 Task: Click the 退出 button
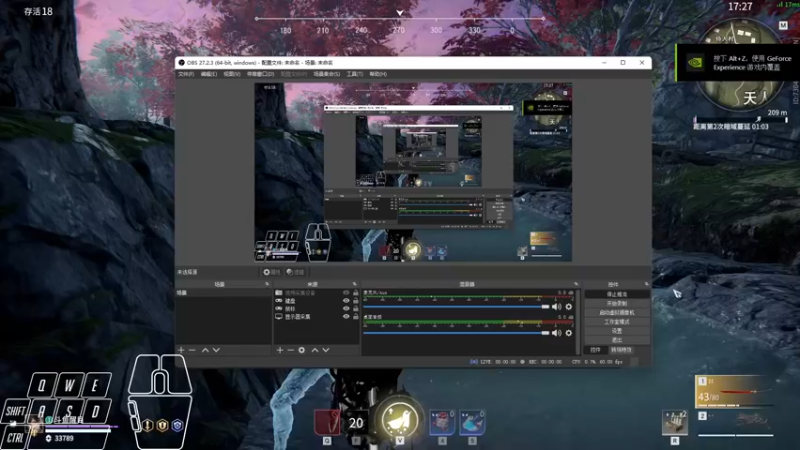coord(617,340)
